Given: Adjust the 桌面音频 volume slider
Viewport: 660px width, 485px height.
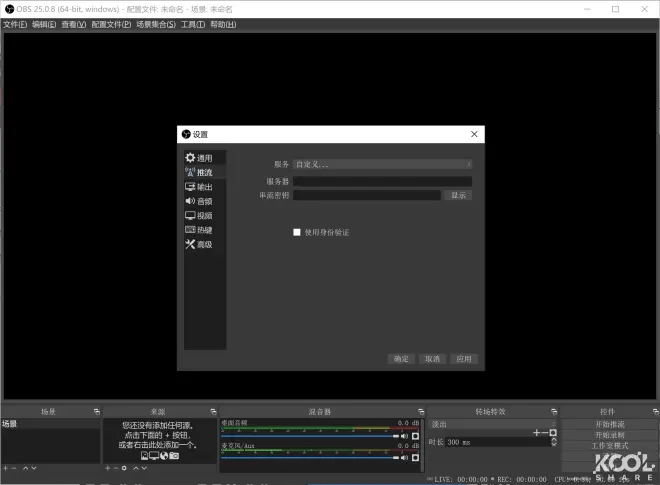Looking at the screenshot, I should [x=310, y=436].
